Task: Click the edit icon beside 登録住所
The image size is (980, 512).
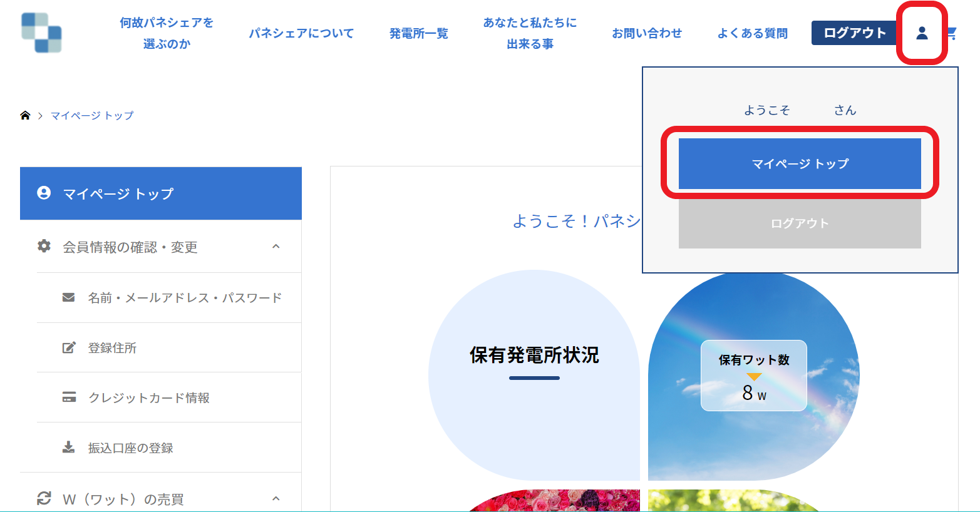Action: (69, 347)
